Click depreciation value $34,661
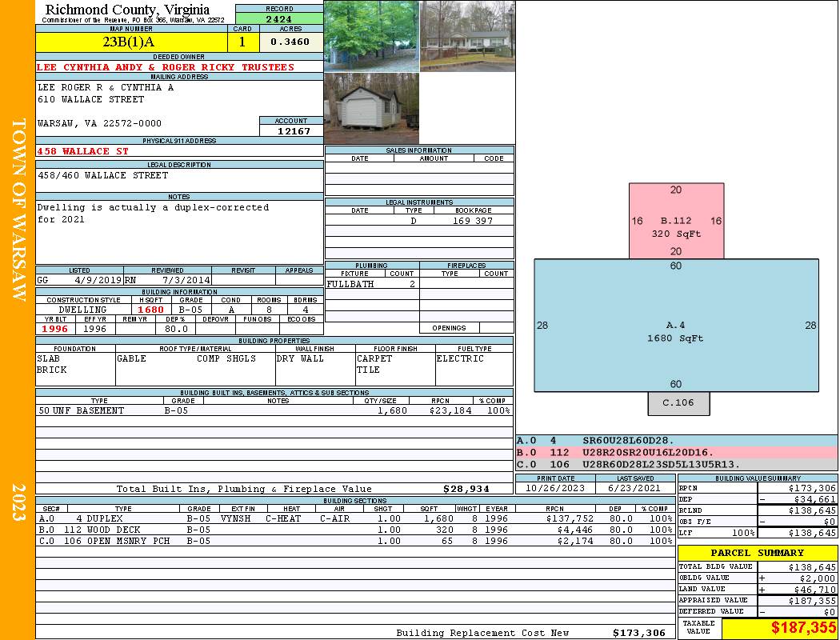 [x=815, y=499]
